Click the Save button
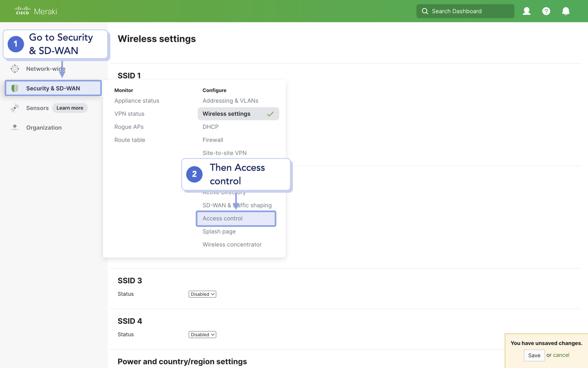 (x=534, y=355)
